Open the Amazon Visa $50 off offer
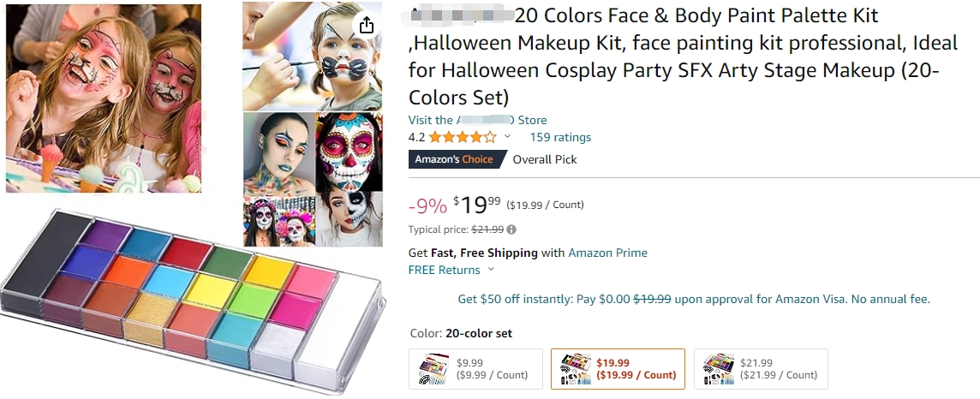Screen dimensions: 980x399 pos(694,299)
